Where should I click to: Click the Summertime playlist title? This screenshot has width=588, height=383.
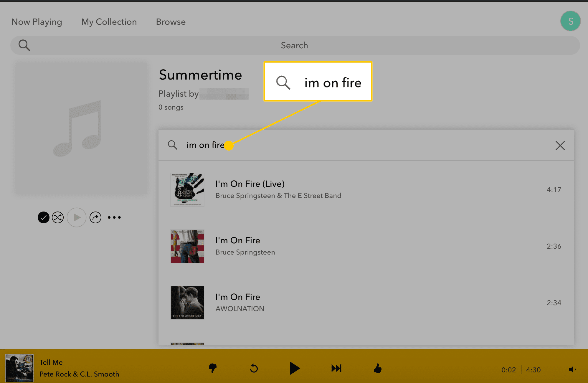tap(200, 75)
